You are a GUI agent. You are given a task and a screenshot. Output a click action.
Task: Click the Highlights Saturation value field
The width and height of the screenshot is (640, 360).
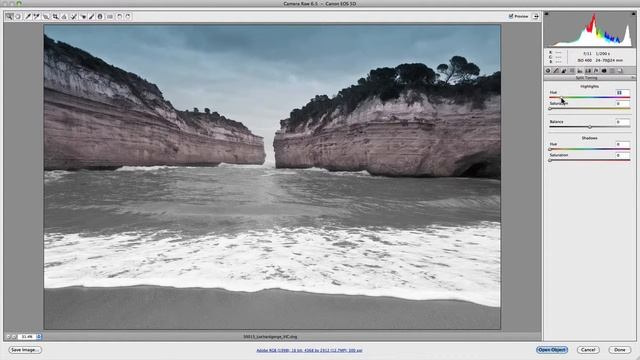(x=622, y=104)
